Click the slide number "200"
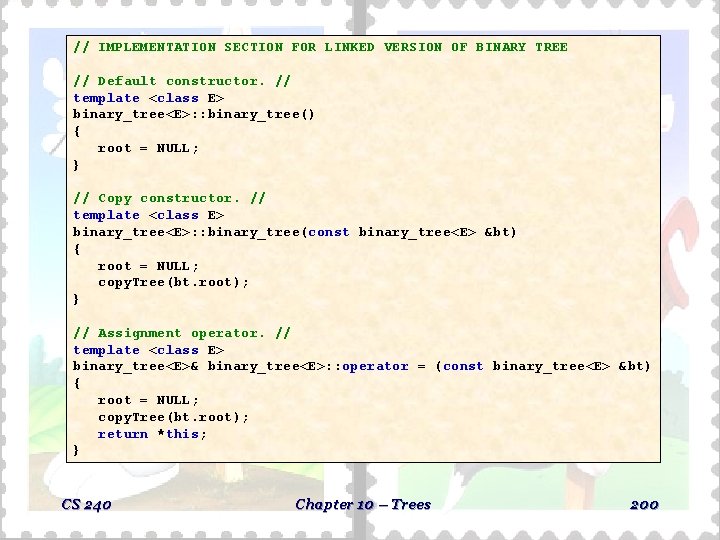Screen dimensions: 720x540 click(x=644, y=505)
